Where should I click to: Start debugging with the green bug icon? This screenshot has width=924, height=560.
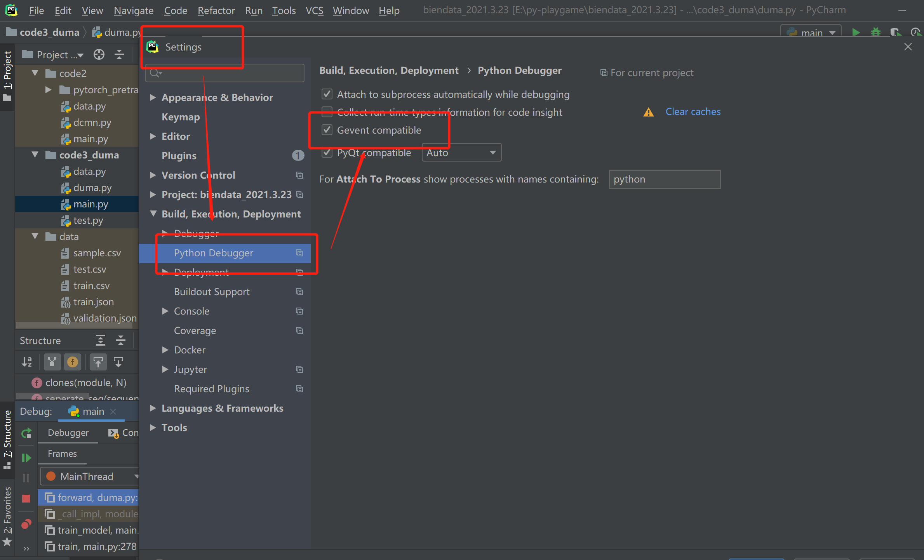pos(875,32)
